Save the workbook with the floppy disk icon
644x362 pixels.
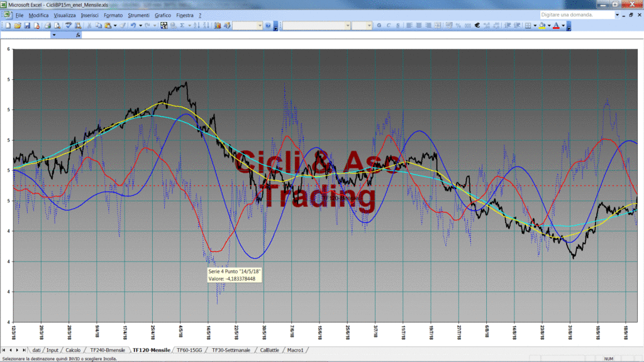click(x=27, y=25)
